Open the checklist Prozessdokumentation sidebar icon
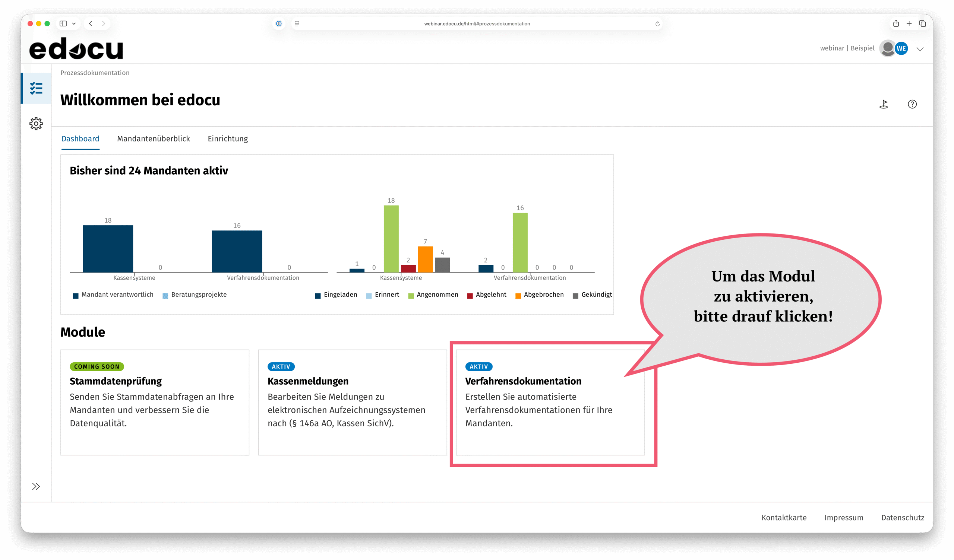Viewport: 954px width, 560px height. [x=36, y=88]
